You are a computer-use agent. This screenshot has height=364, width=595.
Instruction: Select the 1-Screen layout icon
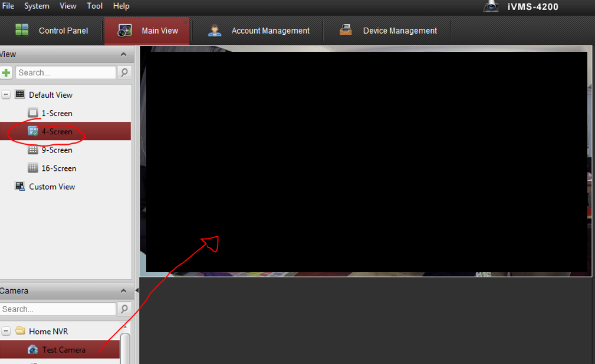pos(33,113)
